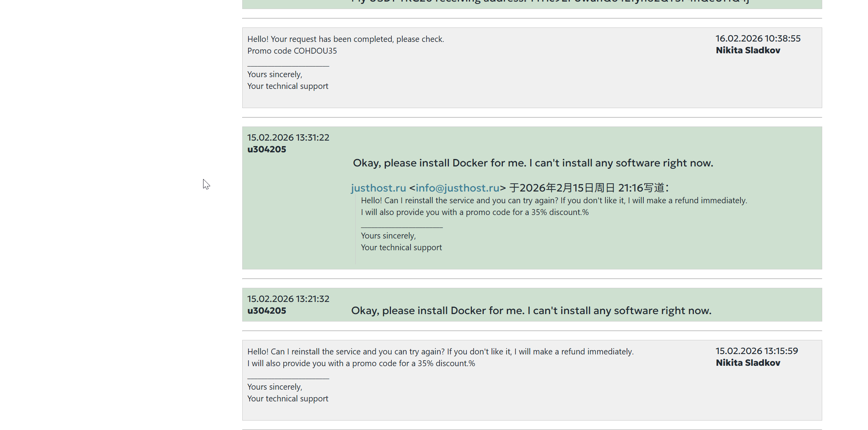Viewport: 868px width, 430px height.
Task: Click the 15.02.2026 13:31:22 timestamp
Action: [x=288, y=137]
